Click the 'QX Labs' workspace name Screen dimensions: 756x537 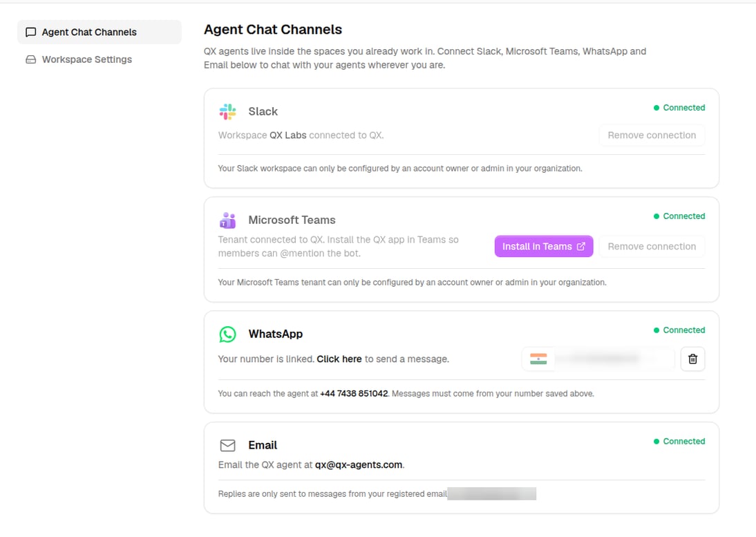[x=288, y=135]
